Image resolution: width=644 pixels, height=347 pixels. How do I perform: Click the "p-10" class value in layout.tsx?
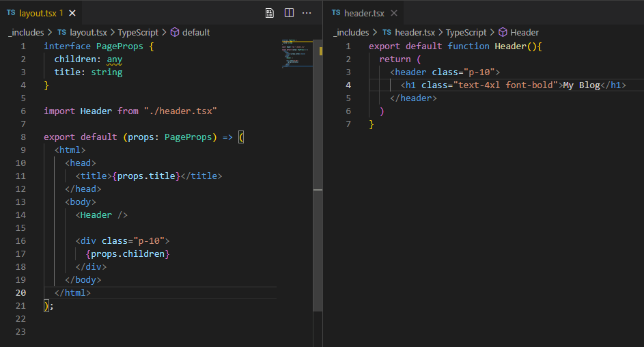[x=149, y=240]
